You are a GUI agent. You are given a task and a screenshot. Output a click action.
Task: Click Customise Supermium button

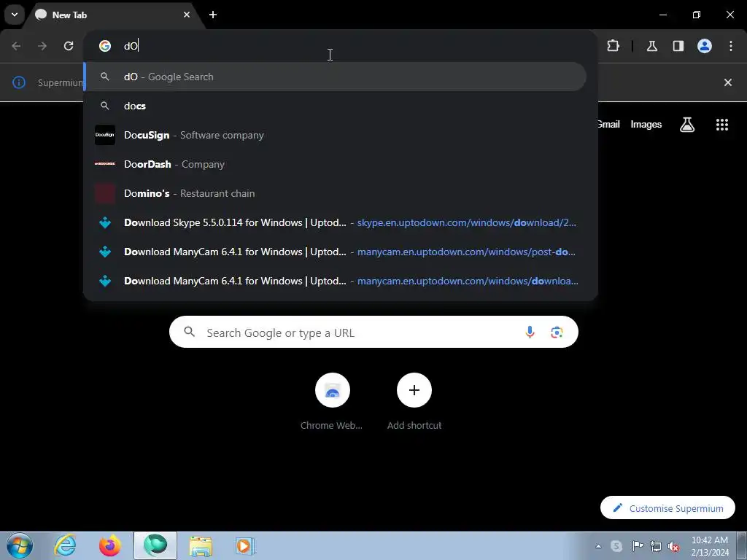coord(667,508)
